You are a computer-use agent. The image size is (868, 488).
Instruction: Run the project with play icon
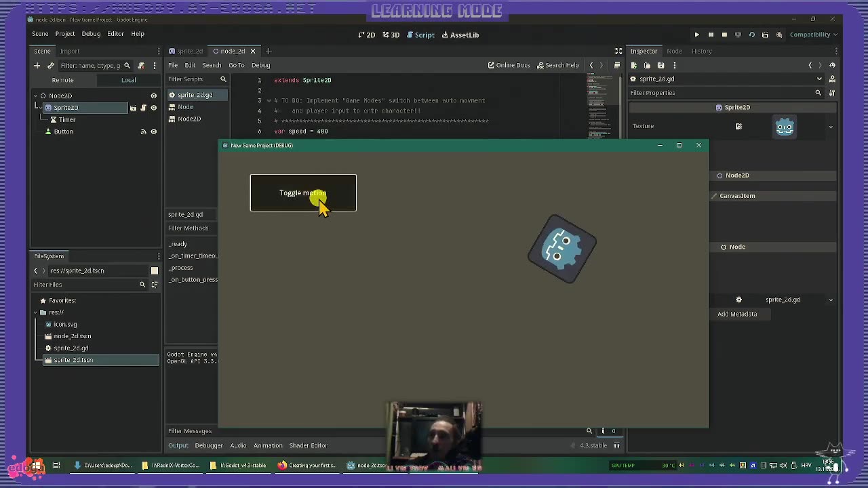coord(696,35)
